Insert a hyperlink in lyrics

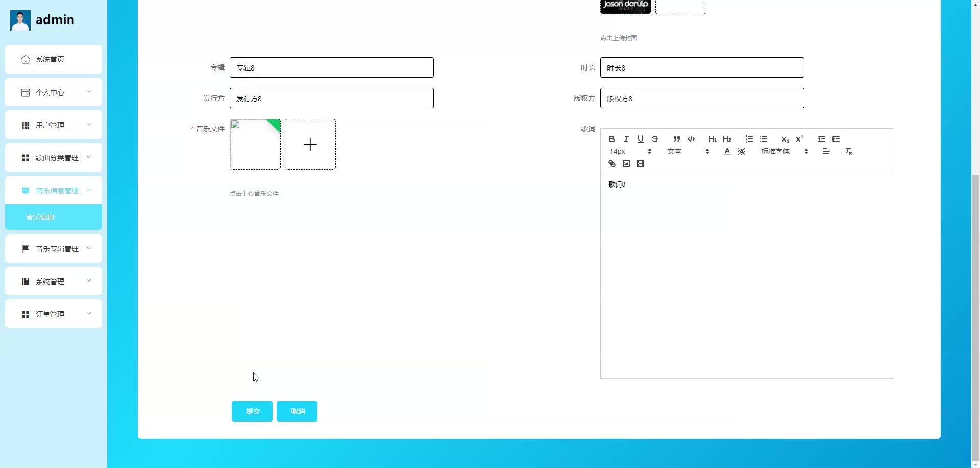coord(611,163)
